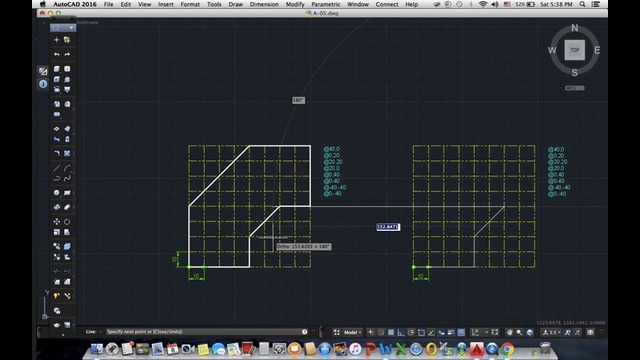Open Microsoft Word from the Dock

click(385, 349)
